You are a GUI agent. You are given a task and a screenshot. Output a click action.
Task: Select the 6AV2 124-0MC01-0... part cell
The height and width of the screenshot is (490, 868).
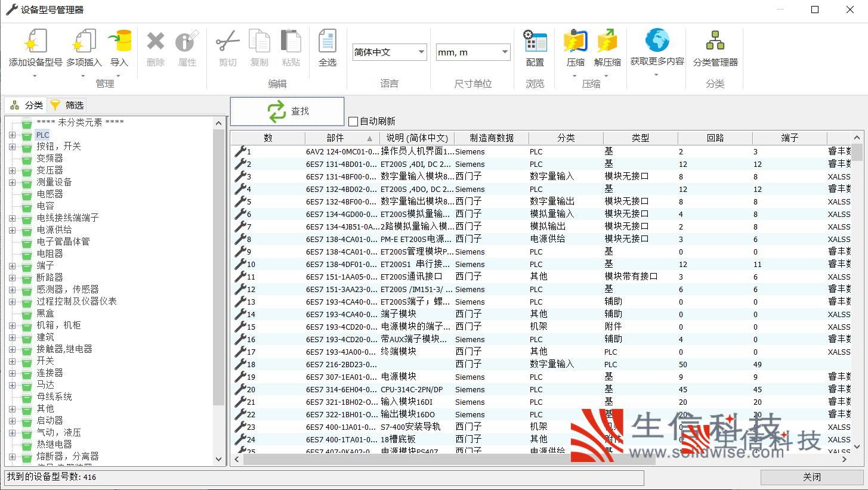(x=342, y=151)
